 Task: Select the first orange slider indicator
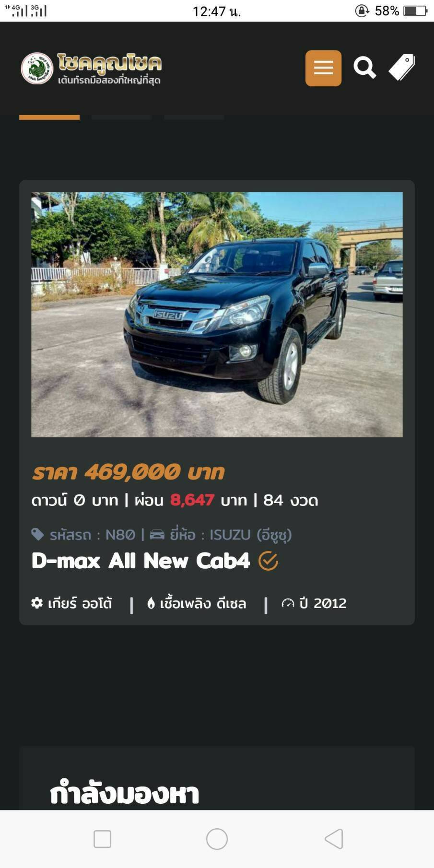click(49, 117)
